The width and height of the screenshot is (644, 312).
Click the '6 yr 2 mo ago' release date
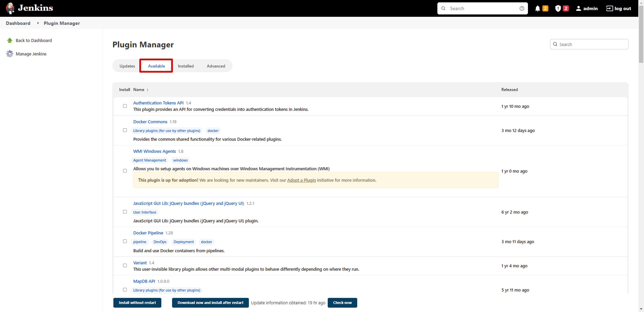click(515, 212)
